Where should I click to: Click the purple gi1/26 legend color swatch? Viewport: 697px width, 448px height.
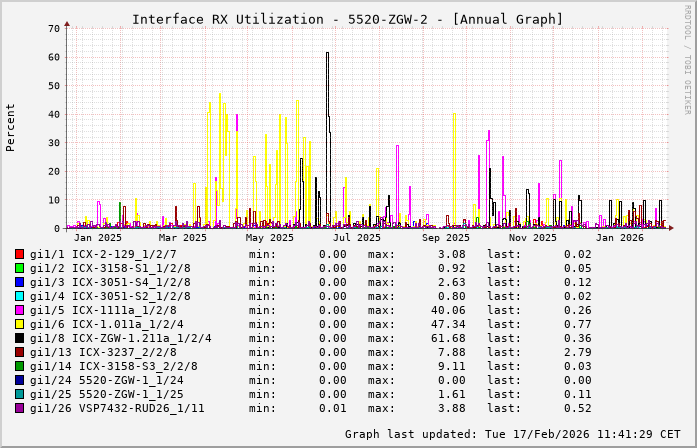20,409
